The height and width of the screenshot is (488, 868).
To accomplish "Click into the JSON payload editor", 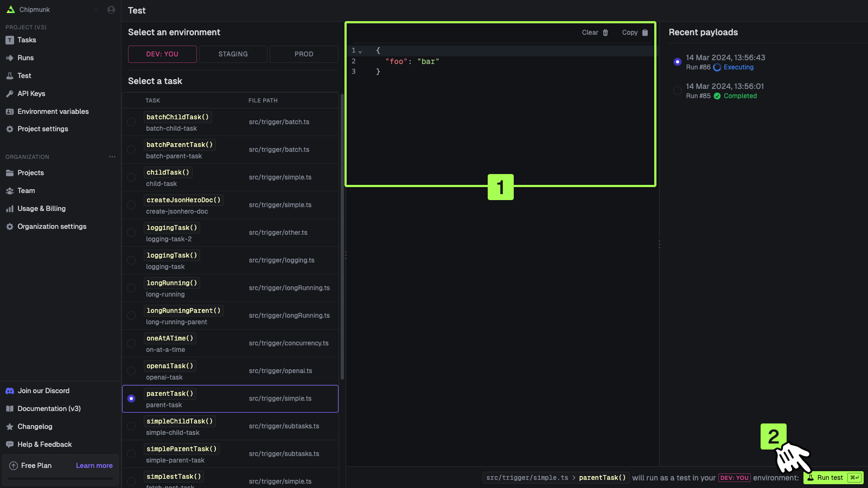I will pyautogui.click(x=500, y=114).
